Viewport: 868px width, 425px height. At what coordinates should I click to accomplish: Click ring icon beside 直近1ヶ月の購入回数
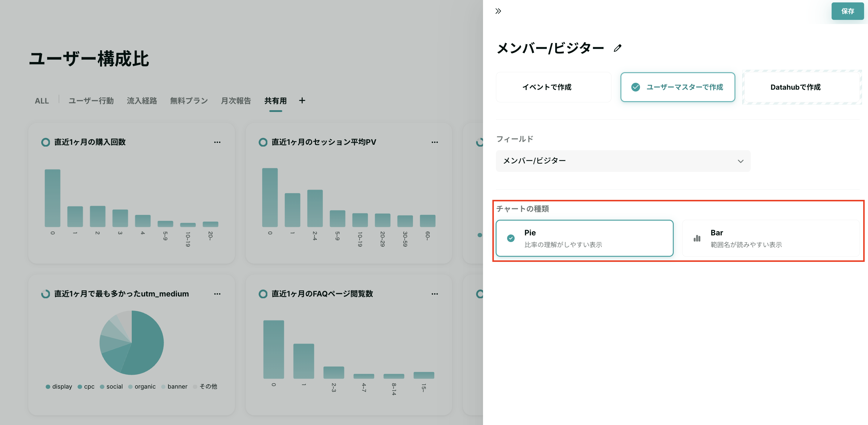[45, 142]
